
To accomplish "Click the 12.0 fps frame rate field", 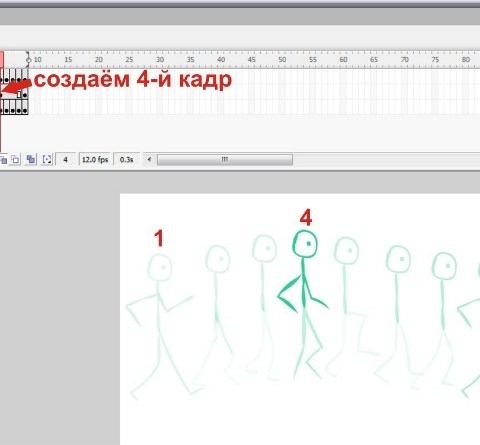I will [x=95, y=160].
